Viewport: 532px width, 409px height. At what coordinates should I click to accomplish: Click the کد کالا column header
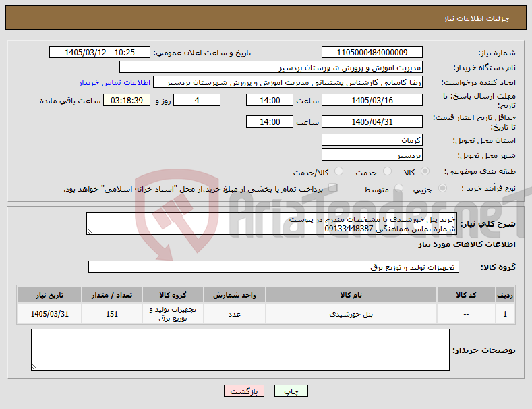point(466,295)
